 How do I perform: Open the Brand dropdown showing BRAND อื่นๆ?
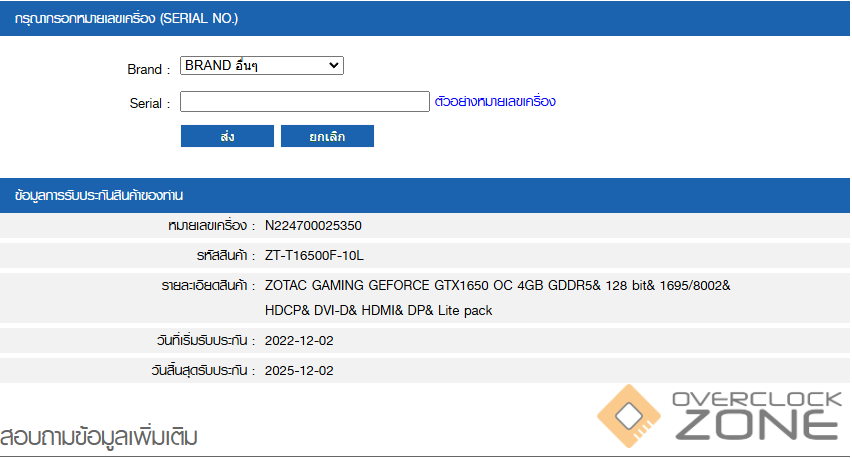(261, 66)
